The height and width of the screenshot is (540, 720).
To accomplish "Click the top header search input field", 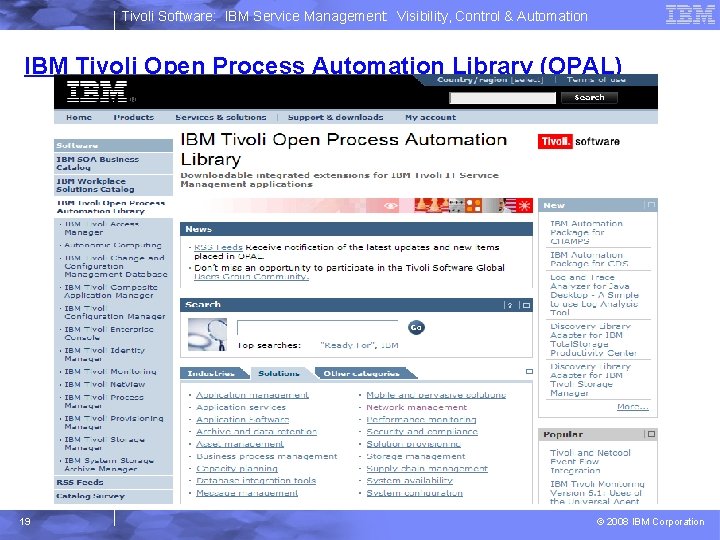I will point(502,98).
